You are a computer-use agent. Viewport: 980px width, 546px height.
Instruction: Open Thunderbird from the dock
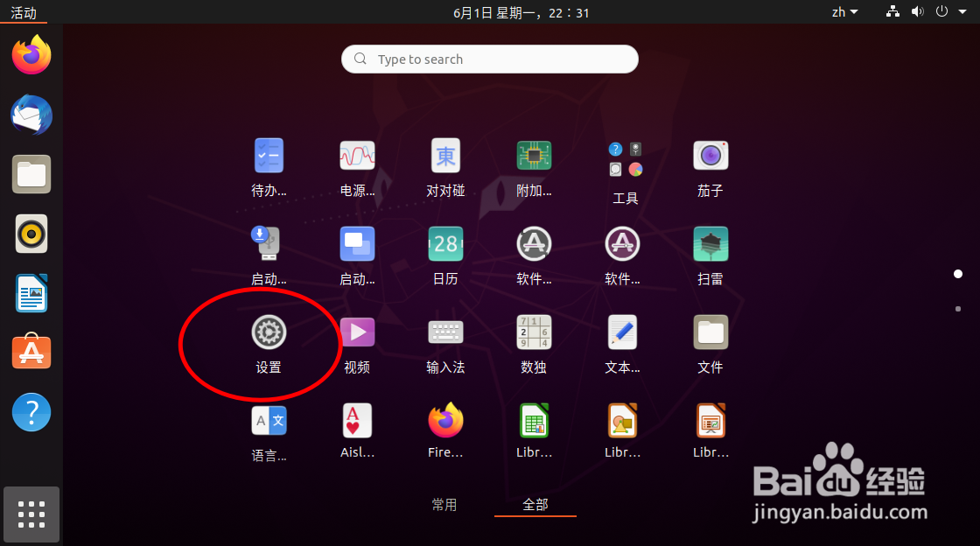(x=31, y=115)
